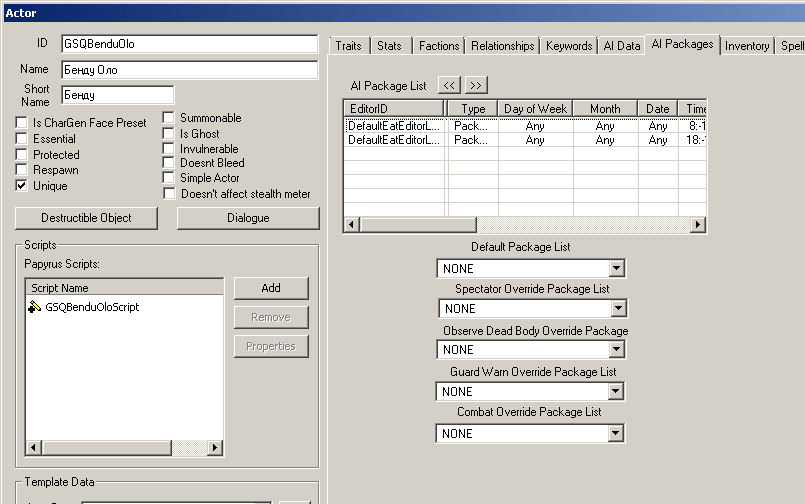
Task: Click the Date column header
Action: [658, 109]
